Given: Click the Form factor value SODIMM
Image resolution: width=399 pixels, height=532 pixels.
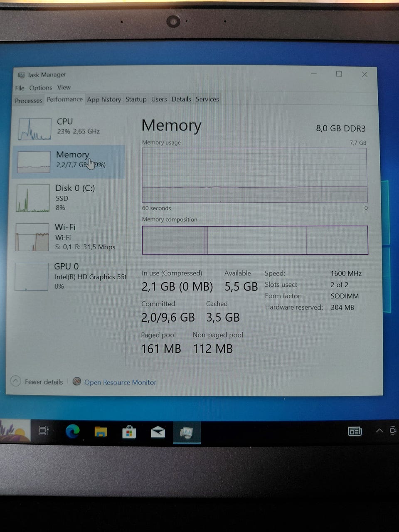Looking at the screenshot, I should click(x=345, y=296).
